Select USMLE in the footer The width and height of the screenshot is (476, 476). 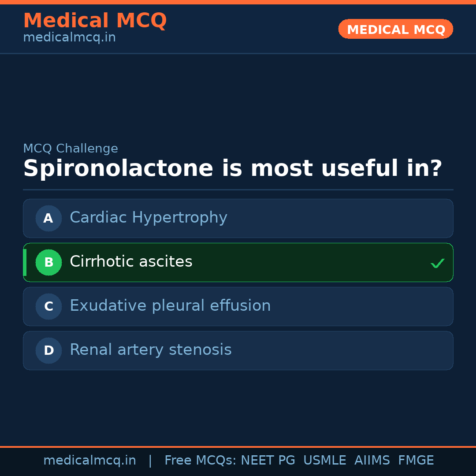pos(324,461)
